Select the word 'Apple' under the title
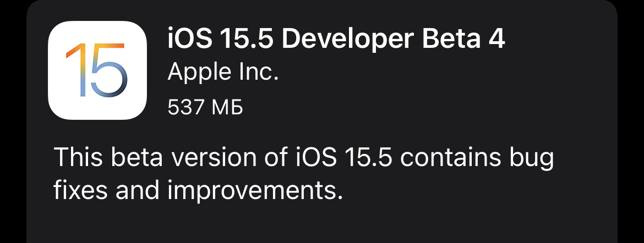Viewport: 644px width, 243px height. [x=200, y=72]
